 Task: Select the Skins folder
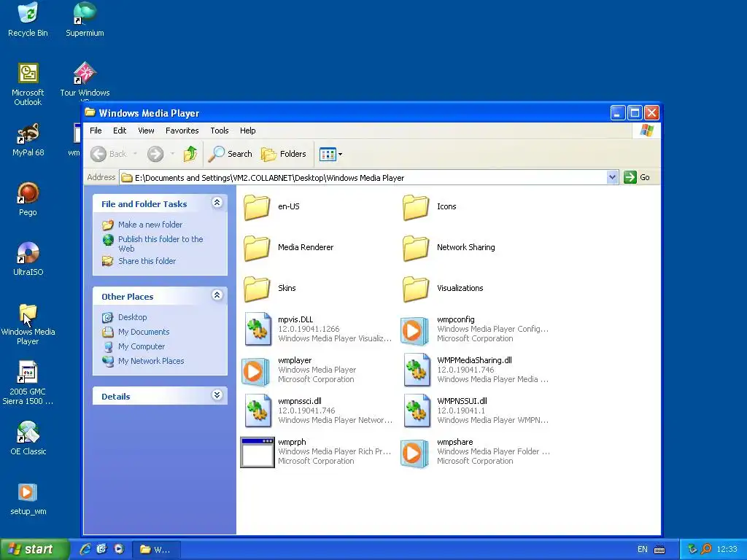(258, 289)
